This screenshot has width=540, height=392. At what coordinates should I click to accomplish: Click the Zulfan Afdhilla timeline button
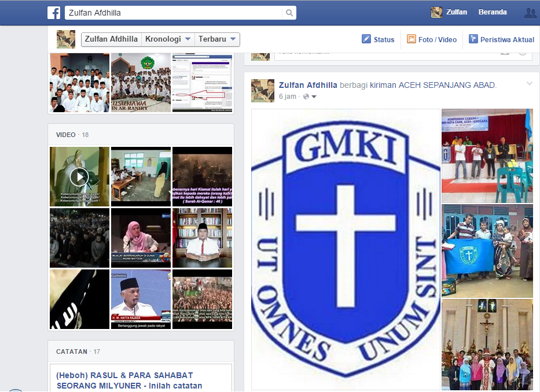tap(111, 39)
